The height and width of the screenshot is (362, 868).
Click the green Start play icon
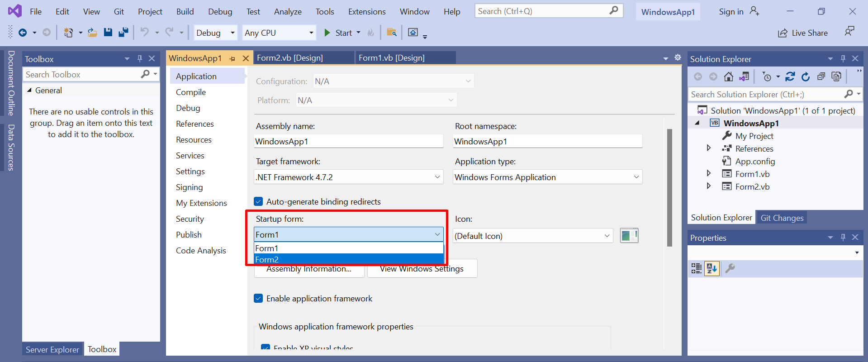pos(327,33)
